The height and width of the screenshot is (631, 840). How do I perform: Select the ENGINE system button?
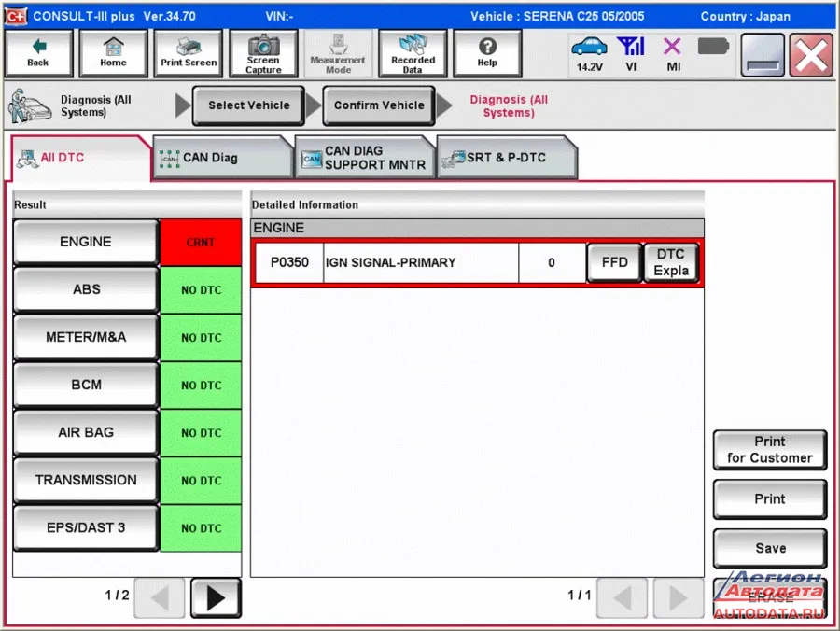coord(86,242)
